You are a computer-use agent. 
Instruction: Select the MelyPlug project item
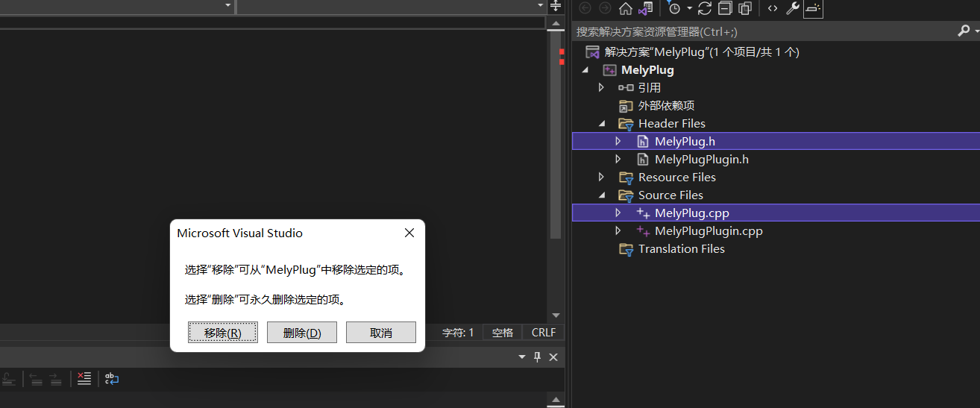click(647, 70)
